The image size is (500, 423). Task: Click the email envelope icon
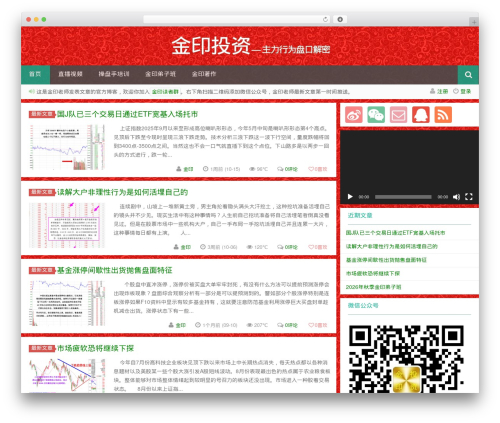(x=398, y=115)
